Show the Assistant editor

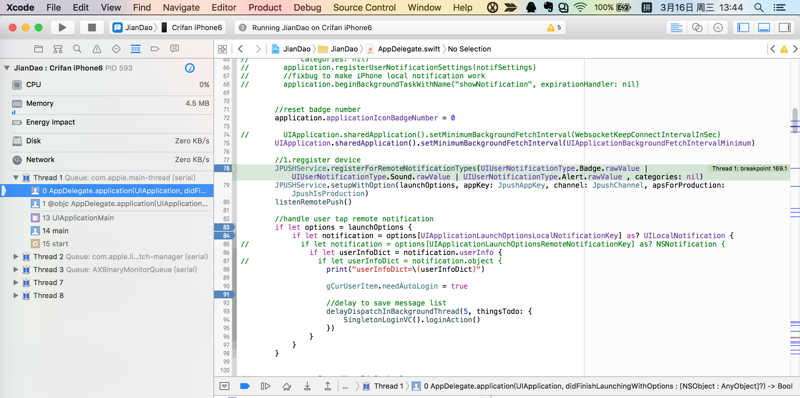[697, 28]
